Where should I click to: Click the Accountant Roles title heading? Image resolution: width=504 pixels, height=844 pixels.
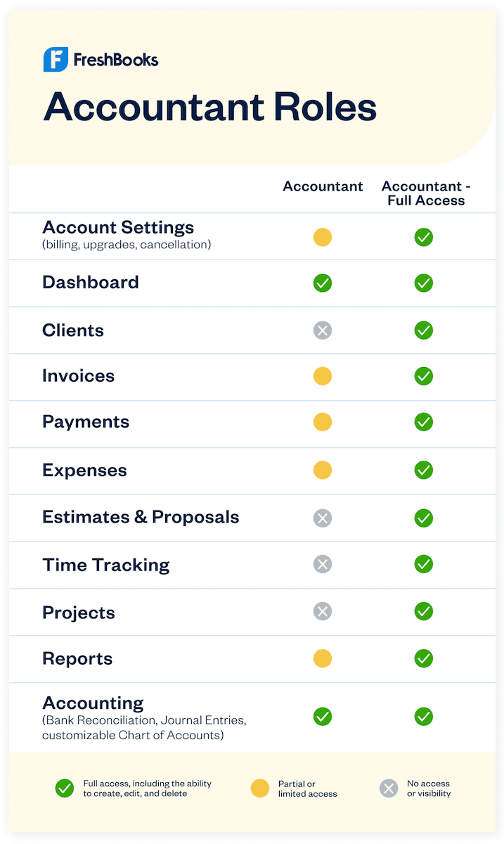210,108
